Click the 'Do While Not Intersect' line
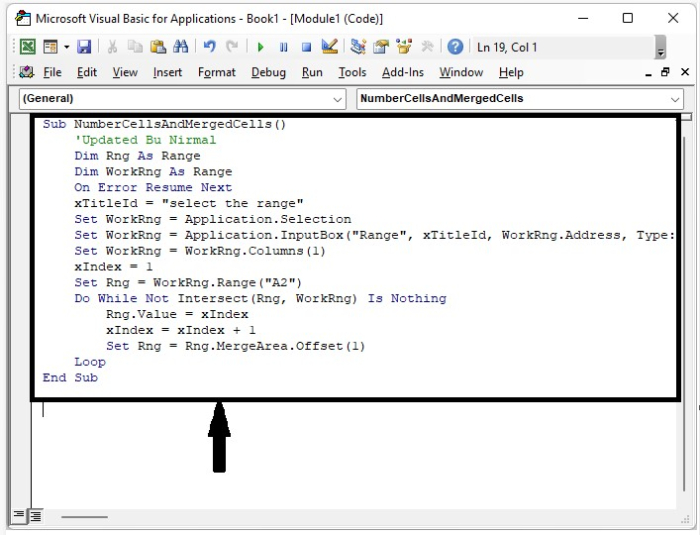 (x=260, y=298)
